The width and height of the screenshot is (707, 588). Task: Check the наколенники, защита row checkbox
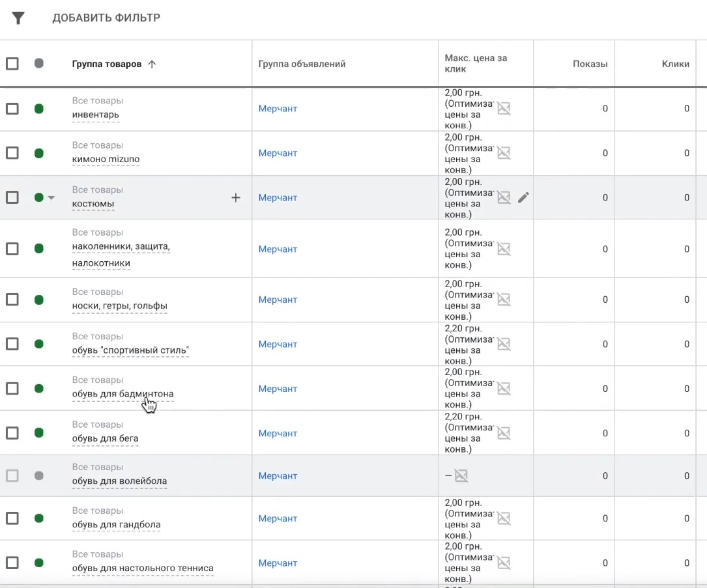point(12,249)
